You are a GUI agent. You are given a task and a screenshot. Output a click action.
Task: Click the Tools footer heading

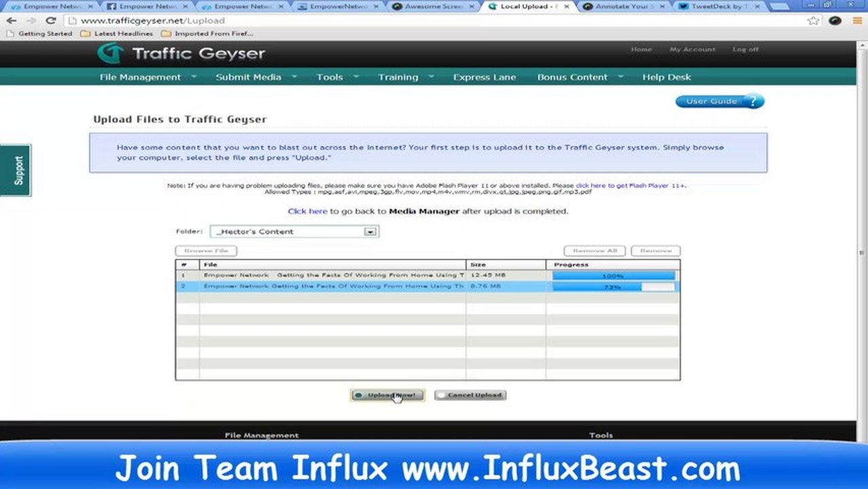coord(601,435)
